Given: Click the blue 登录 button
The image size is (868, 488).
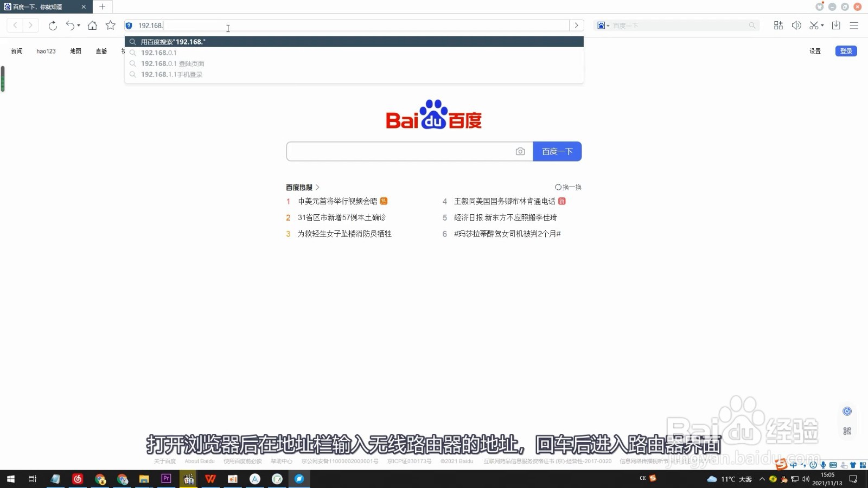Looking at the screenshot, I should coord(846,51).
